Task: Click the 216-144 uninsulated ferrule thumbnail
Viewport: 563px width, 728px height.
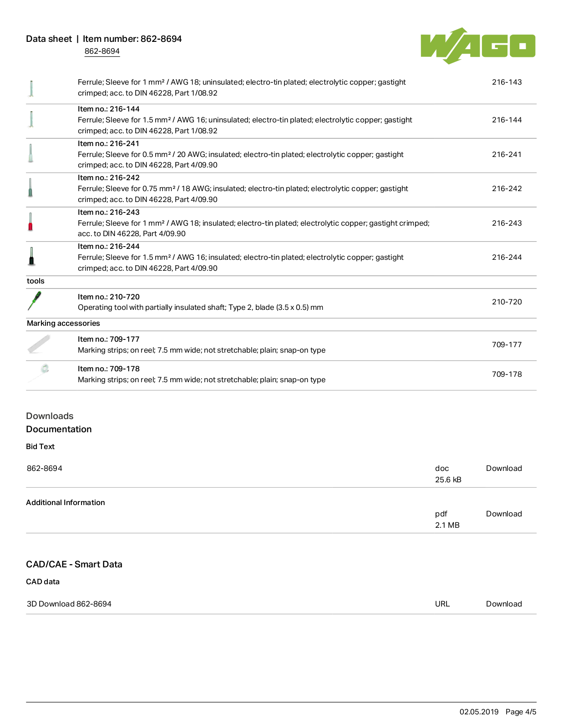Action: pos(31,119)
